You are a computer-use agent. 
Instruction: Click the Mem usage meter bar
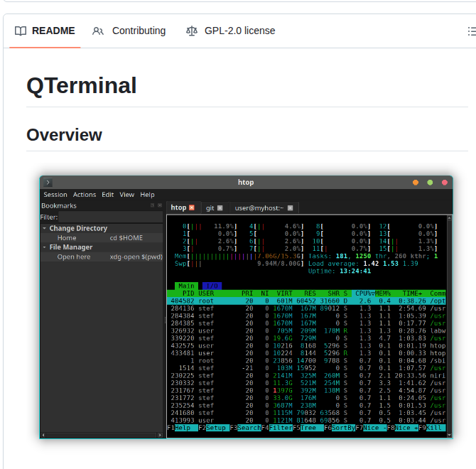[239, 257]
